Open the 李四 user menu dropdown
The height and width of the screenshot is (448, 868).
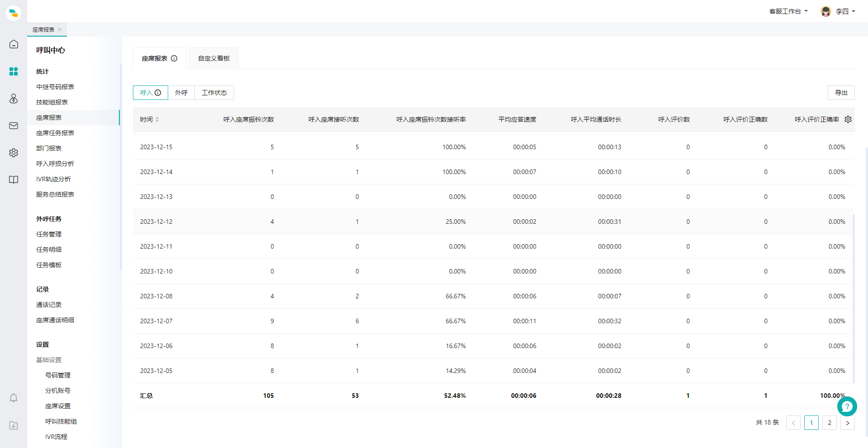point(845,11)
